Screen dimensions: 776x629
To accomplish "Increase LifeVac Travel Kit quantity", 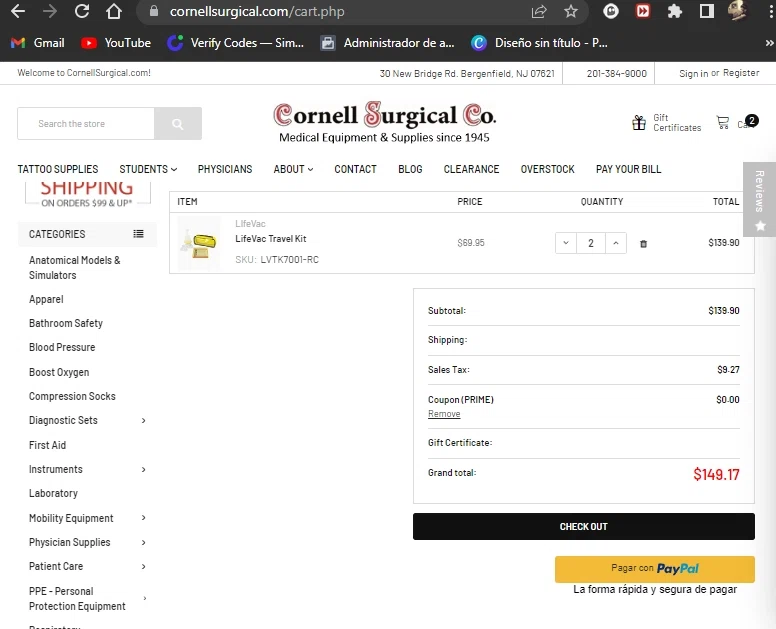I will pyautogui.click(x=616, y=243).
